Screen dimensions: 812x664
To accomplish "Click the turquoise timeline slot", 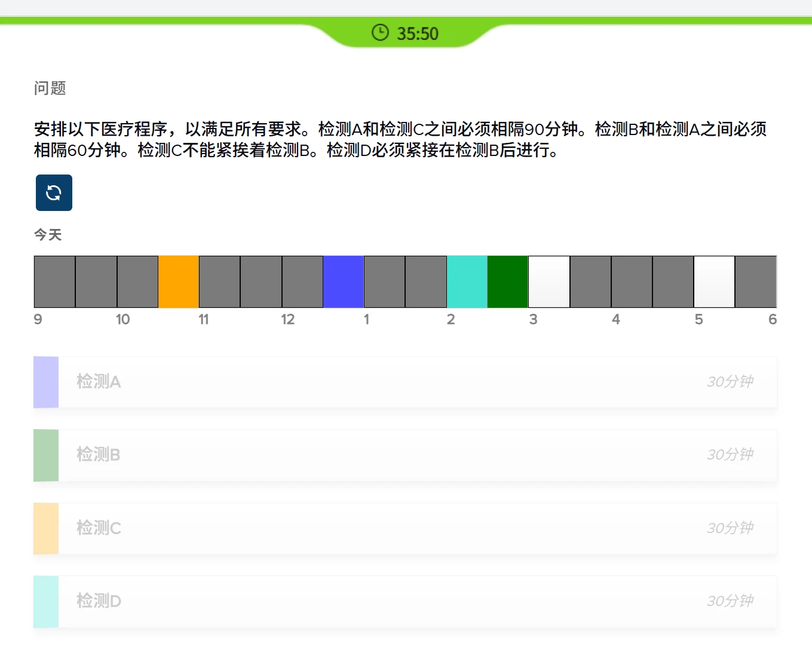I will pos(467,281).
